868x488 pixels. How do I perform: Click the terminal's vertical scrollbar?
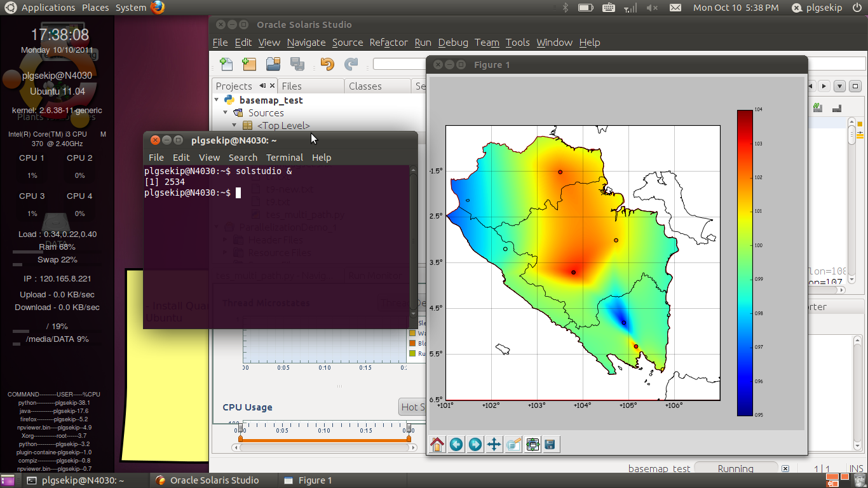pos(413,241)
